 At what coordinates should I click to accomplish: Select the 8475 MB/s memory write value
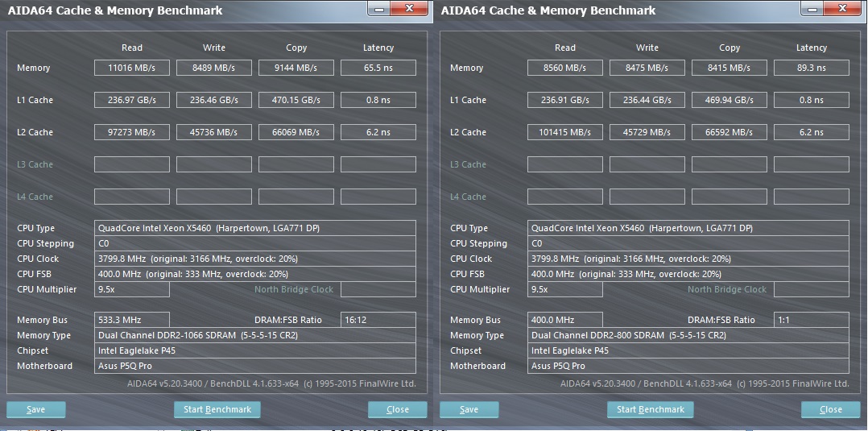coord(647,68)
